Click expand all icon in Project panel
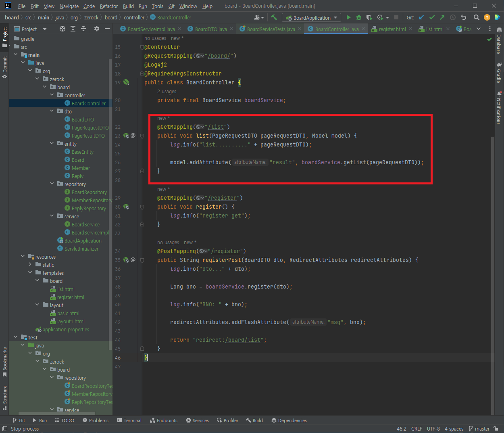 (x=73, y=29)
